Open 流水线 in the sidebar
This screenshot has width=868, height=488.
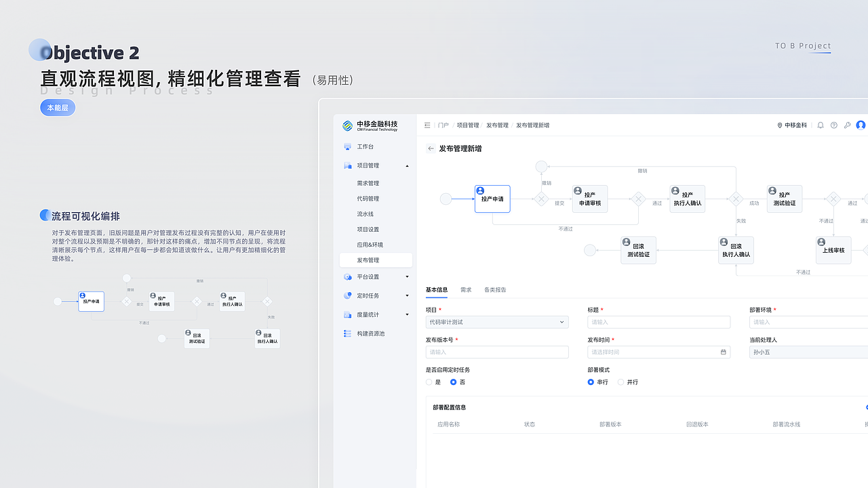click(x=366, y=214)
